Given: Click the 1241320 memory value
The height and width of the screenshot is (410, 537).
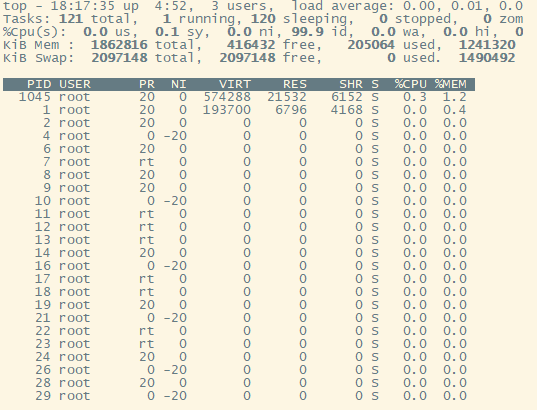Looking at the screenshot, I should click(487, 45).
